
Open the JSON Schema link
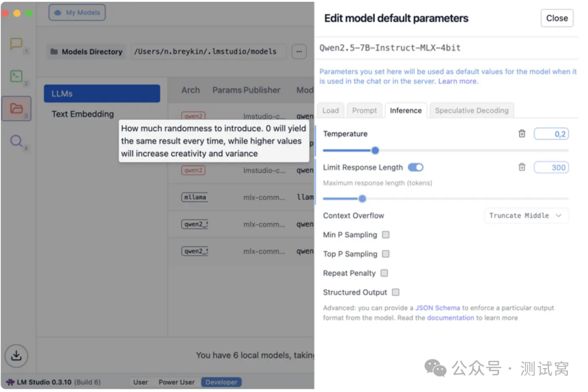click(x=437, y=308)
